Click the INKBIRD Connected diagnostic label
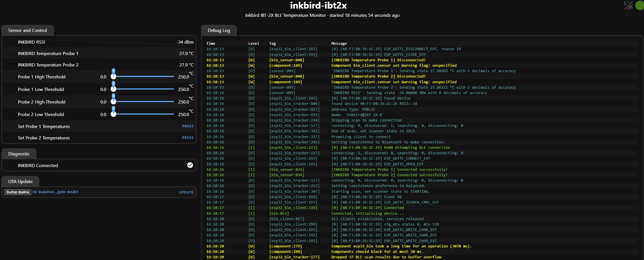Viewport: 644px width, 260px height. [38, 165]
